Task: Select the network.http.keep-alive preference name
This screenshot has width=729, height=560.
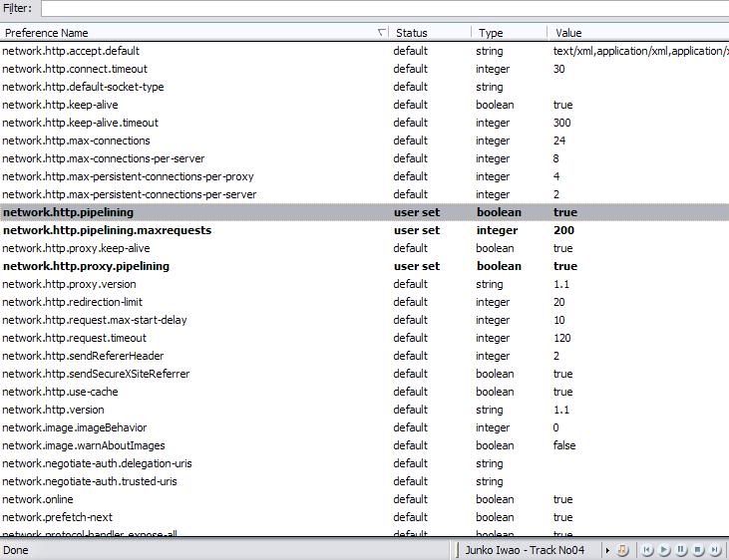Action: 61,105
